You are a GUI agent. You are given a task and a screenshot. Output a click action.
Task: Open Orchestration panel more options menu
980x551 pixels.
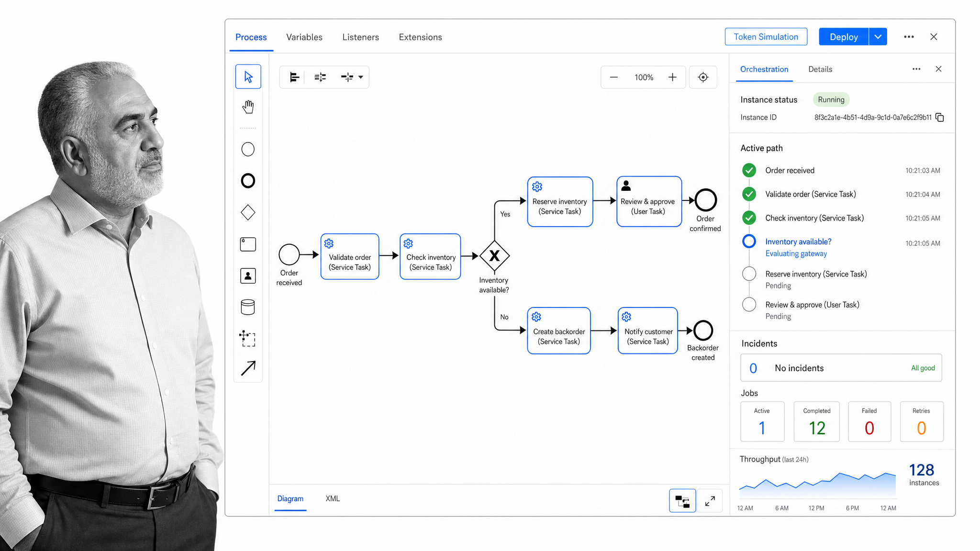point(916,69)
